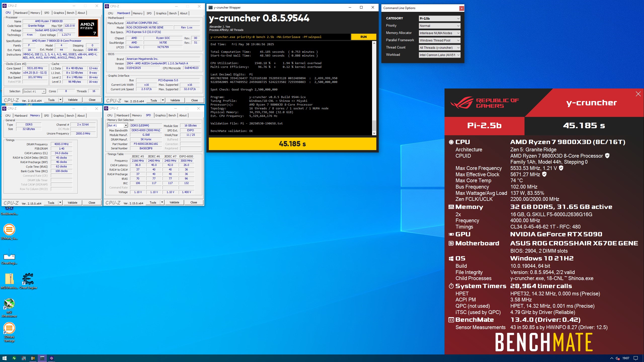Screen dimensions: 644x362
Task: Open the 3DMark_Va... desktop icon
Action: 9,232
